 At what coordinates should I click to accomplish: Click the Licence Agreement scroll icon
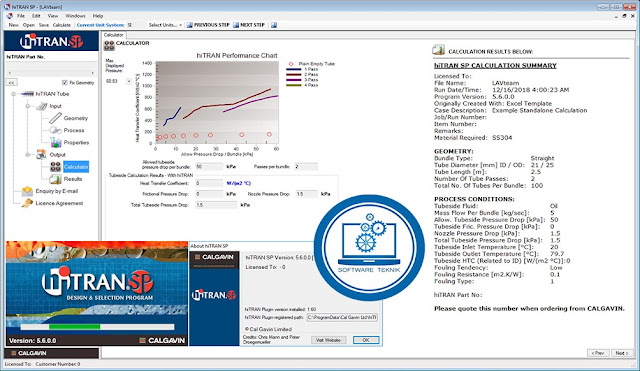pyautogui.click(x=27, y=203)
